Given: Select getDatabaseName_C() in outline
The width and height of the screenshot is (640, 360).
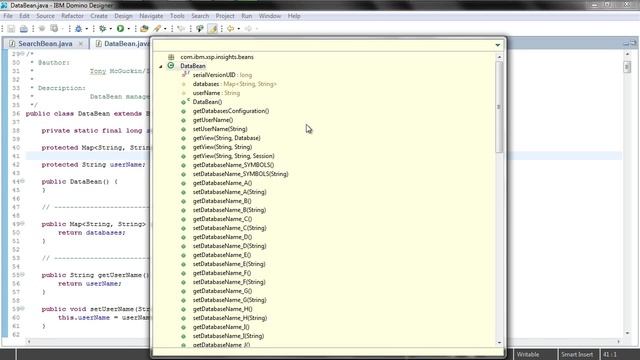Looking at the screenshot, I should 222,219.
